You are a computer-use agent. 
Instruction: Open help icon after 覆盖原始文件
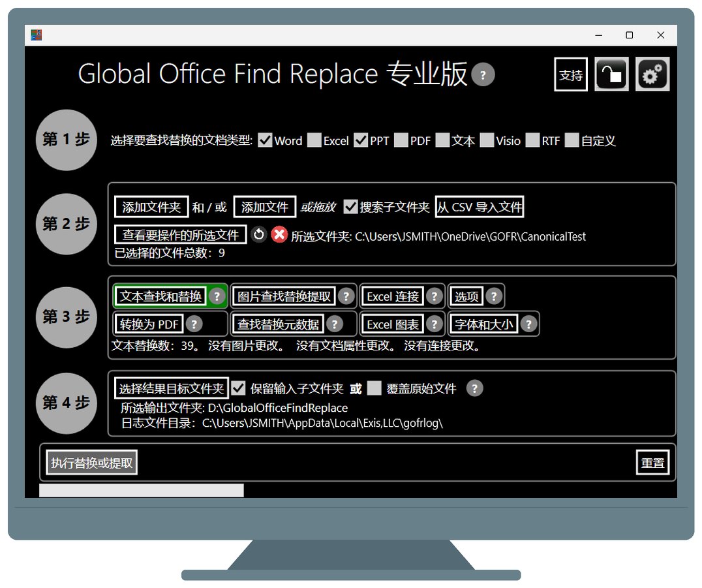(x=474, y=388)
